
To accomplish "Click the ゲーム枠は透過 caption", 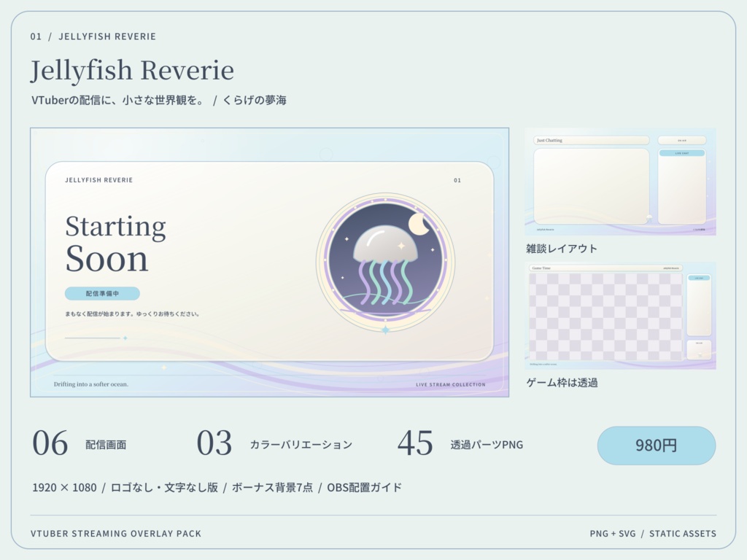I will pyautogui.click(x=562, y=383).
